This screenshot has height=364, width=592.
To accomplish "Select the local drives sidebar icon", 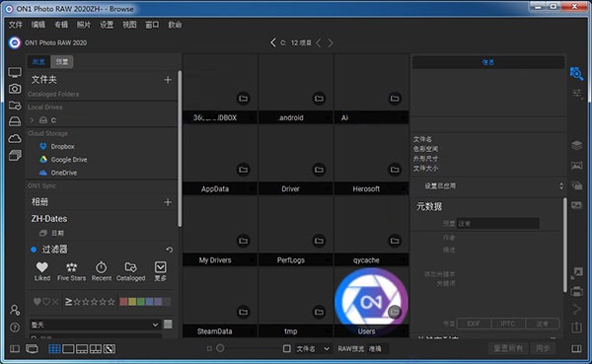I will [x=15, y=121].
